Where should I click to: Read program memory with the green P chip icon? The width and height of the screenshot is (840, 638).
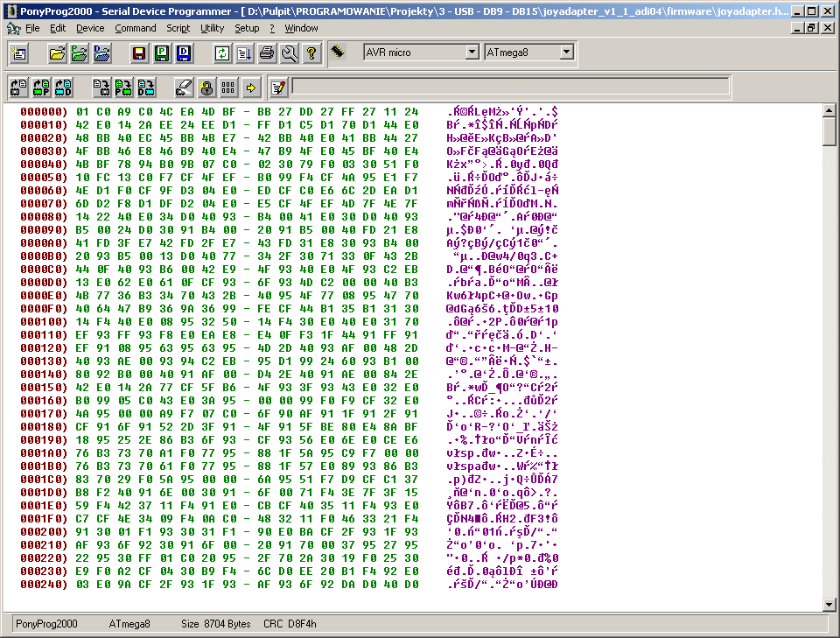(41, 88)
